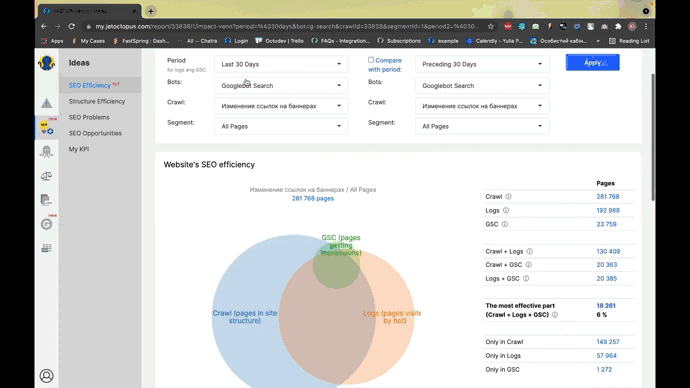
Task: Open the compare Crawl selection dropdown
Action: [482, 106]
